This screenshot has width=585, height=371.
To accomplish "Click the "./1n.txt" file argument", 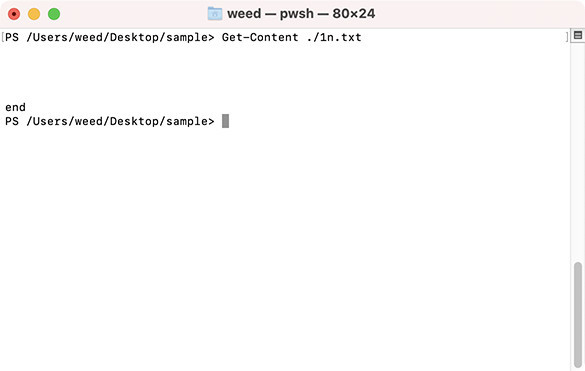I will point(334,37).
